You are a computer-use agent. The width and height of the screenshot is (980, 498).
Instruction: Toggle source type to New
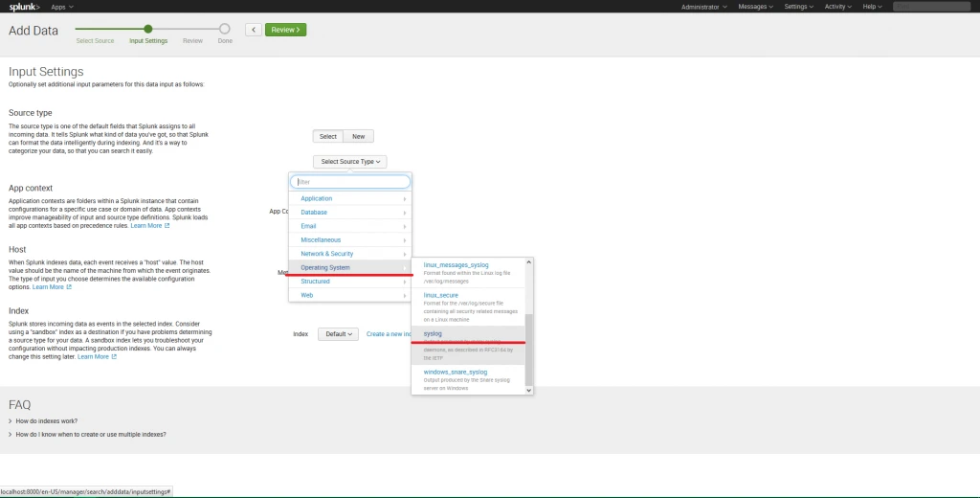pos(358,137)
